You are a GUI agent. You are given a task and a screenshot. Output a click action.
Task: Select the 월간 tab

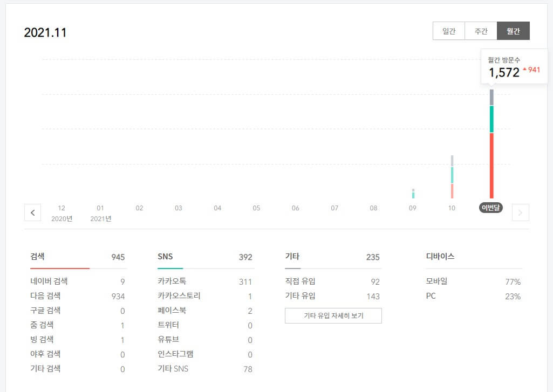[x=513, y=31]
